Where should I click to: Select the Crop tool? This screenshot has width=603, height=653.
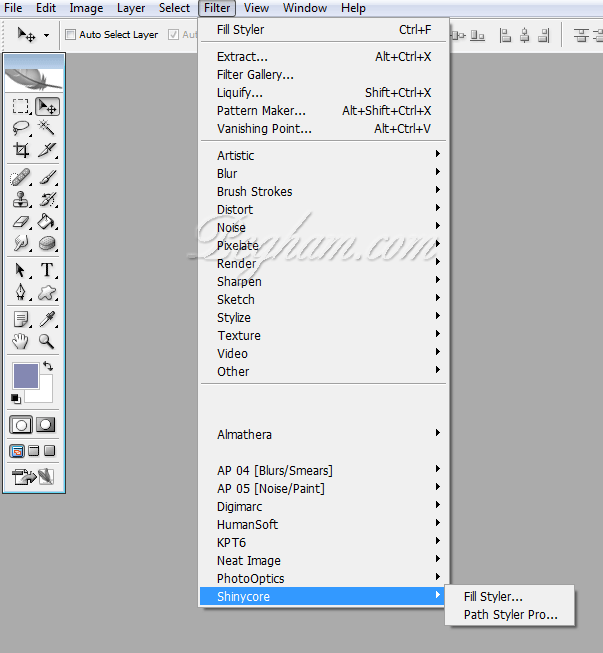click(x=21, y=150)
